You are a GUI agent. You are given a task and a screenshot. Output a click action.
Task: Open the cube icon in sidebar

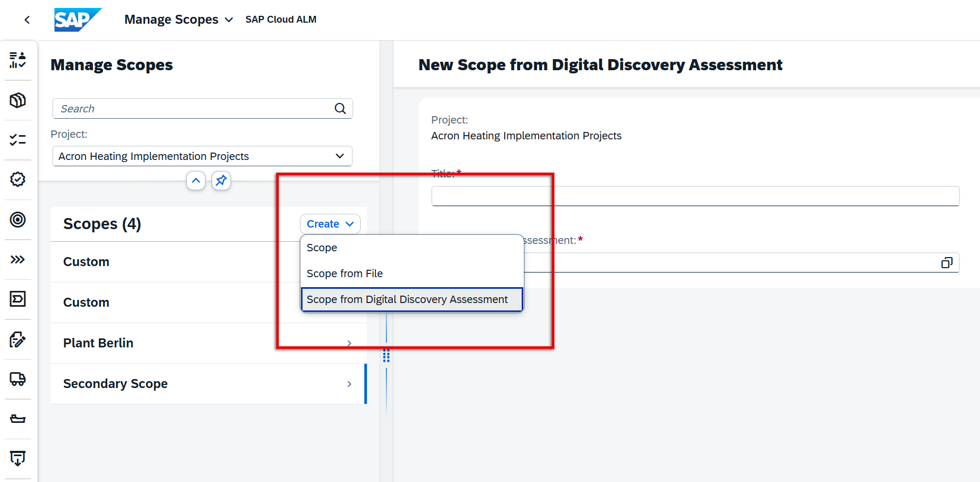coord(18,100)
